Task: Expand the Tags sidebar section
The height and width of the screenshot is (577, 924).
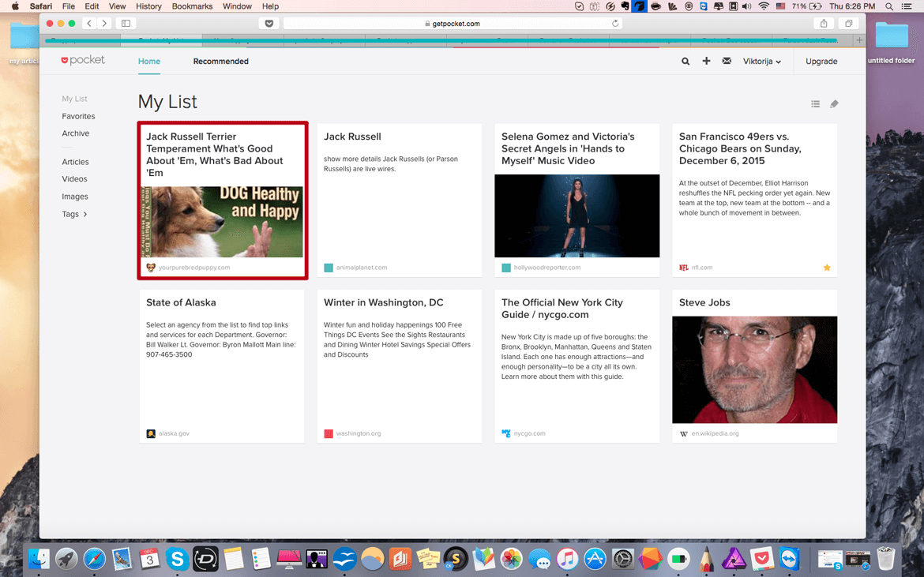Action: 75,215
